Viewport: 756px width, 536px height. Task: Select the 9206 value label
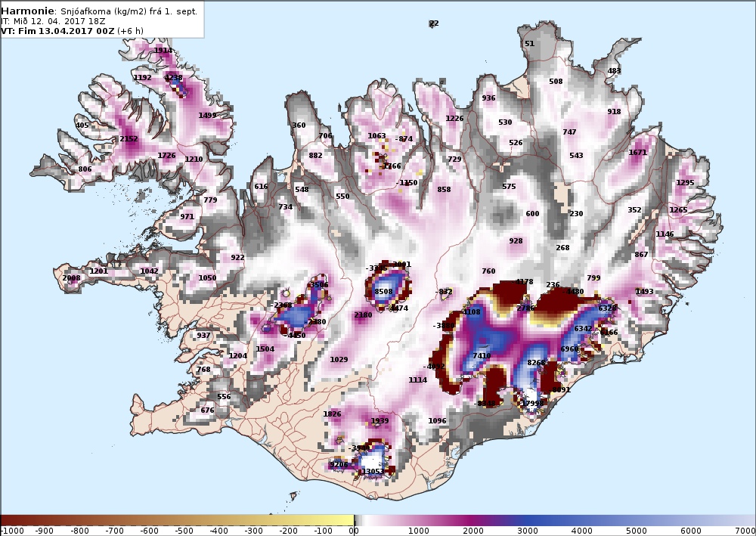339,465
